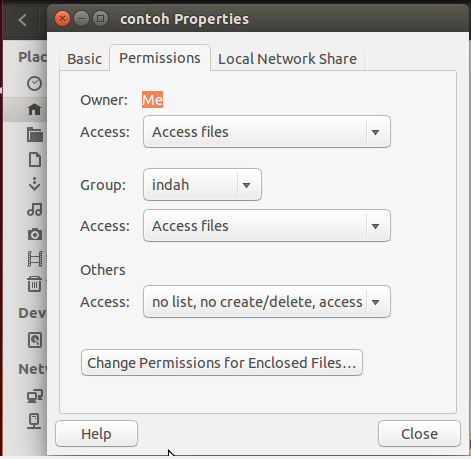This screenshot has width=471, height=459.
Task: Go to Home in the sidebar
Action: point(34,109)
